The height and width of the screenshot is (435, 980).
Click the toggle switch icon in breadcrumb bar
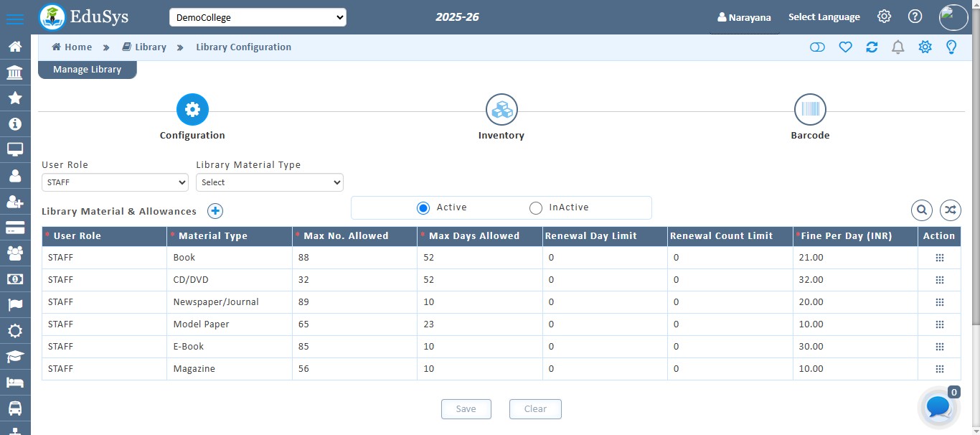(817, 47)
